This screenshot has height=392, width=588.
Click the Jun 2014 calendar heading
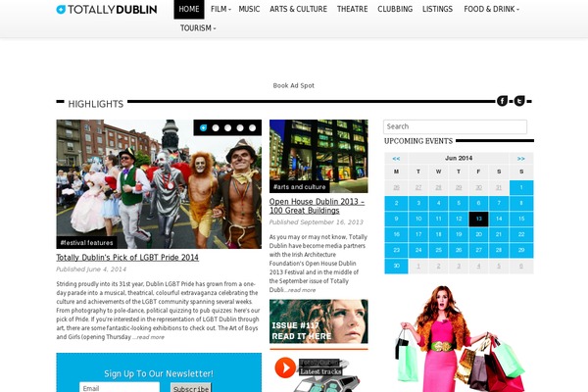[x=459, y=159]
